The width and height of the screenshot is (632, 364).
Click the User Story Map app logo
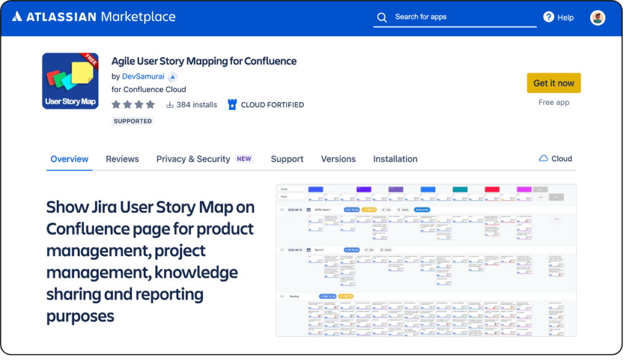(70, 80)
